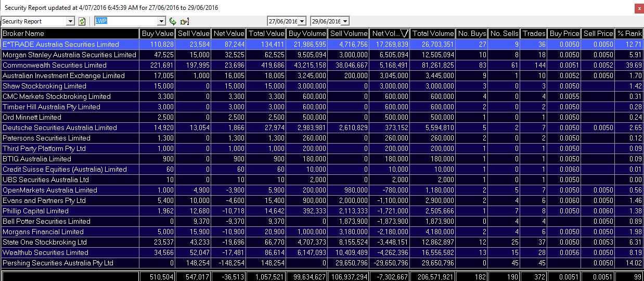Sort by Total Volume column header
The image size is (644, 281).
point(433,33)
